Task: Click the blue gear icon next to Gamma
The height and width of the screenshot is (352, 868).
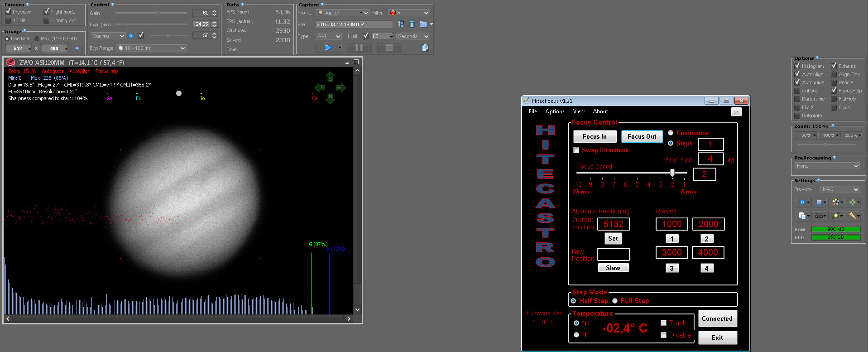Action: pos(131,36)
